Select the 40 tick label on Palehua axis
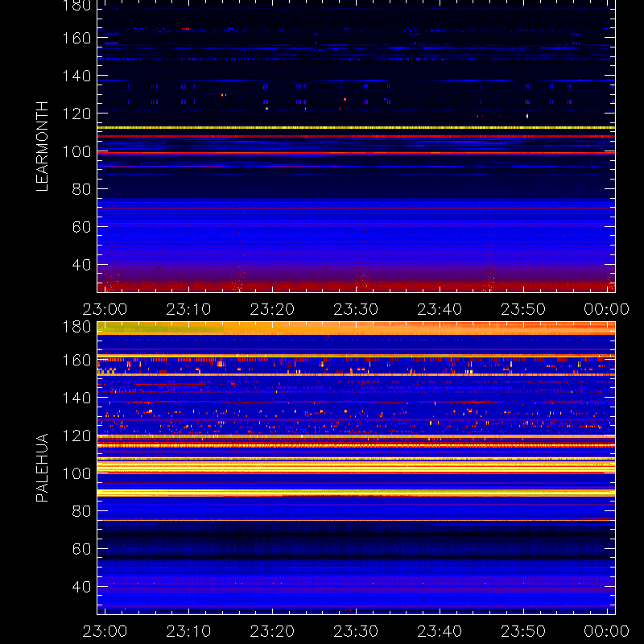This screenshot has height=644, width=644. click(x=81, y=587)
